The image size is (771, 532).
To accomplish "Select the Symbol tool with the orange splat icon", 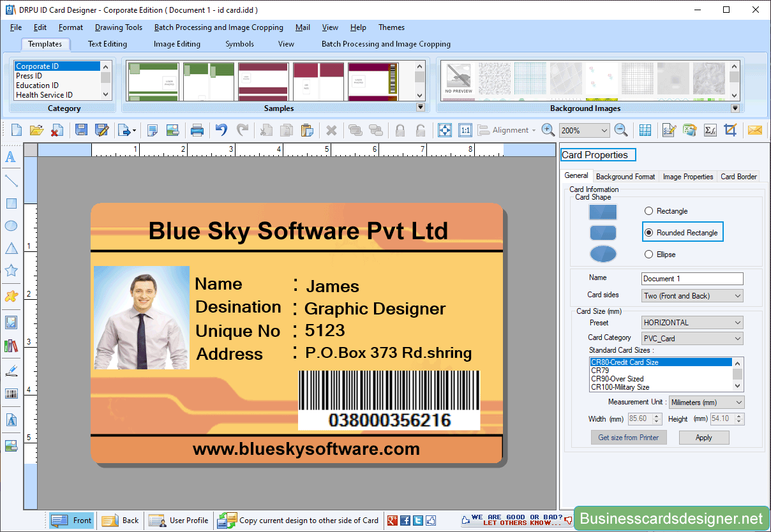I will tap(11, 296).
